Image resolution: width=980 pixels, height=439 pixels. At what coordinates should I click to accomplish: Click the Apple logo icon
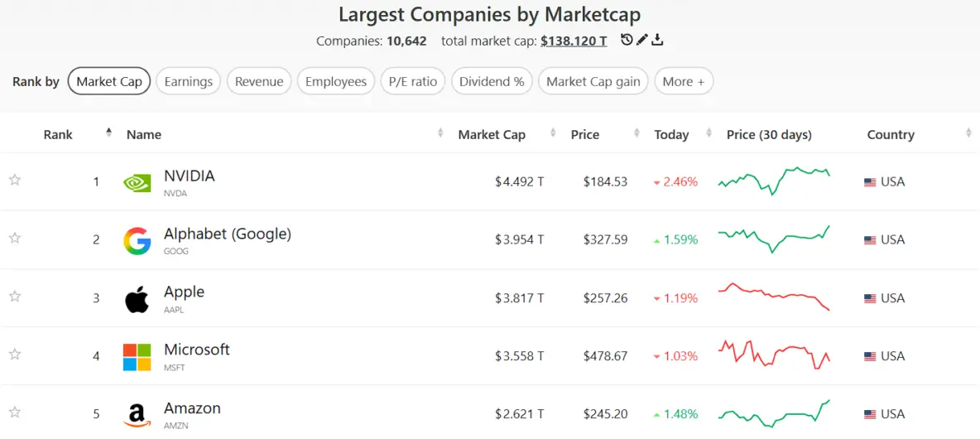point(137,299)
